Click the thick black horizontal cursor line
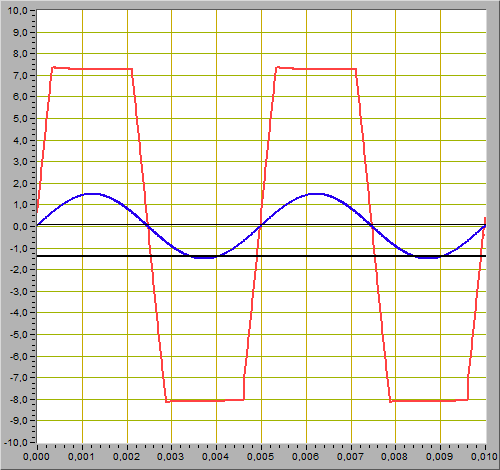500x470 pixels. pyautogui.click(x=261, y=256)
